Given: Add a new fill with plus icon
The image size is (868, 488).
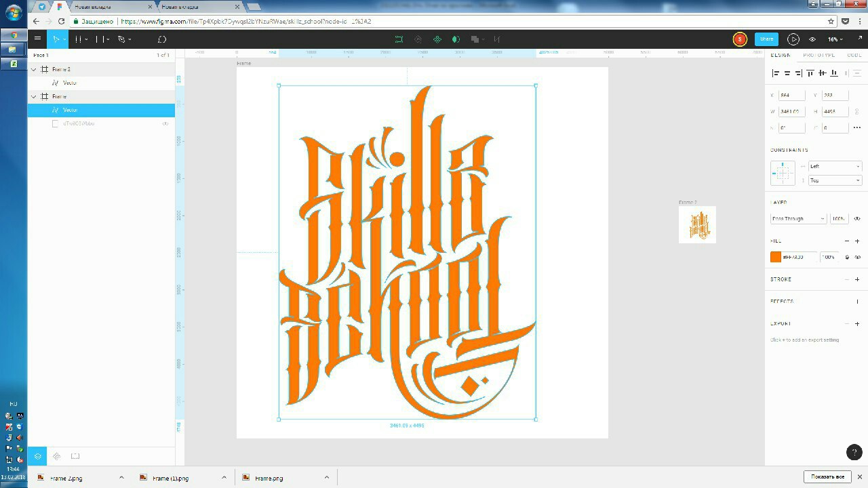Looking at the screenshot, I should 857,241.
